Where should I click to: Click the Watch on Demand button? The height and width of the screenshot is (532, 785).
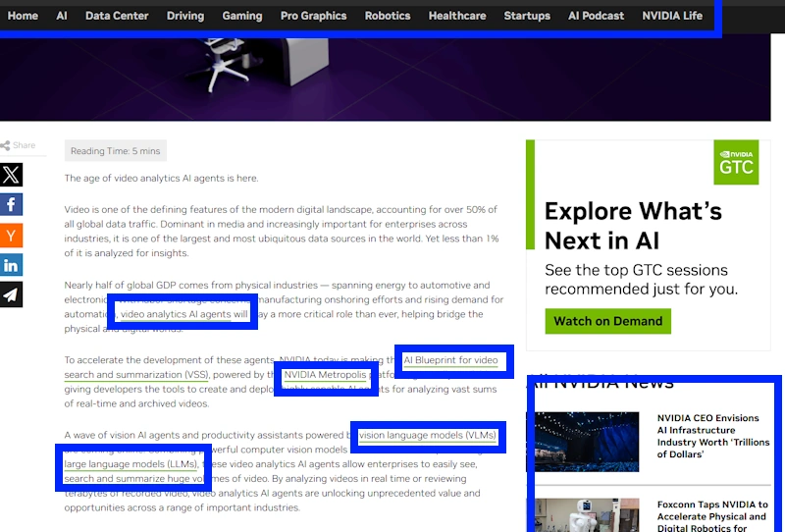click(x=607, y=321)
